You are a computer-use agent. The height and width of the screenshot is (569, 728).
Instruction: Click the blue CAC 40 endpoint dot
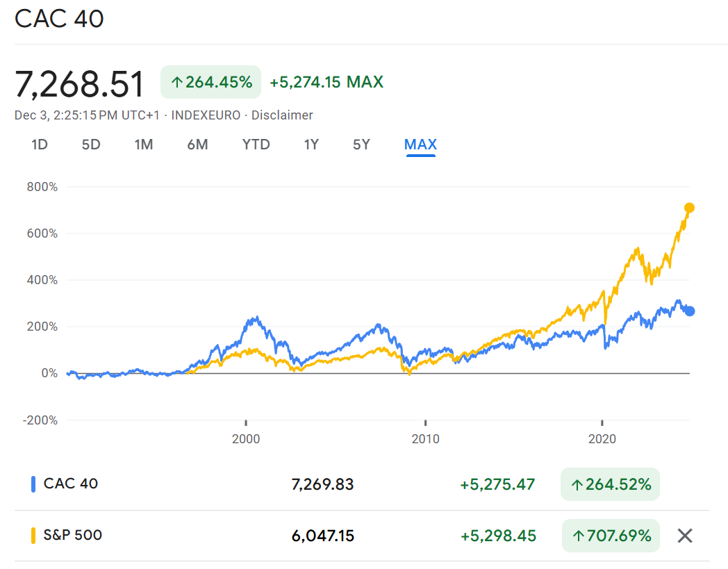click(689, 311)
